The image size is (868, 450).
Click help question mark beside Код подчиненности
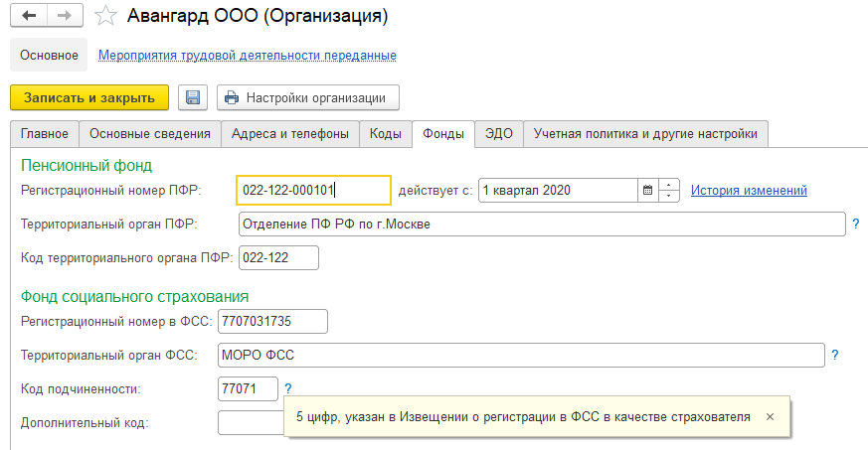click(x=288, y=388)
